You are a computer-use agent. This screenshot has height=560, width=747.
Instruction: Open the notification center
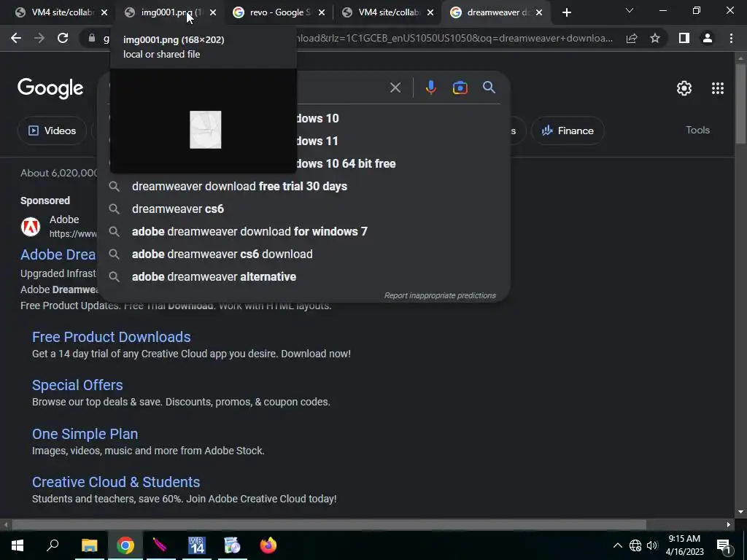pyautogui.click(x=724, y=545)
